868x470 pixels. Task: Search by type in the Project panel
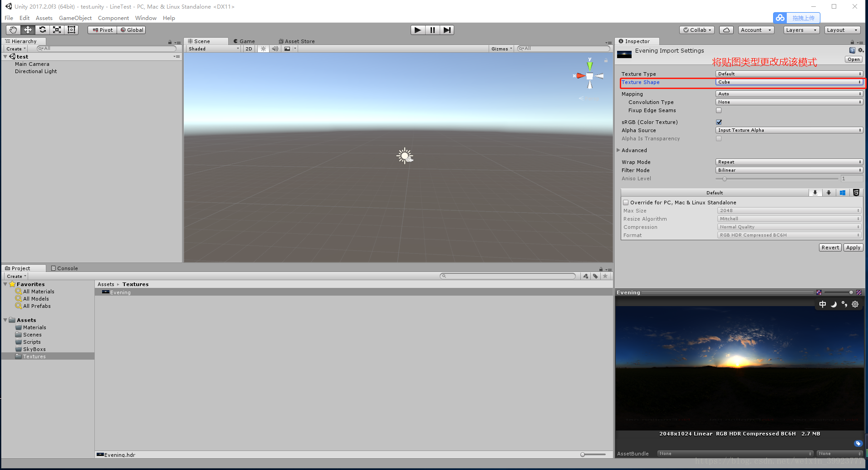586,276
